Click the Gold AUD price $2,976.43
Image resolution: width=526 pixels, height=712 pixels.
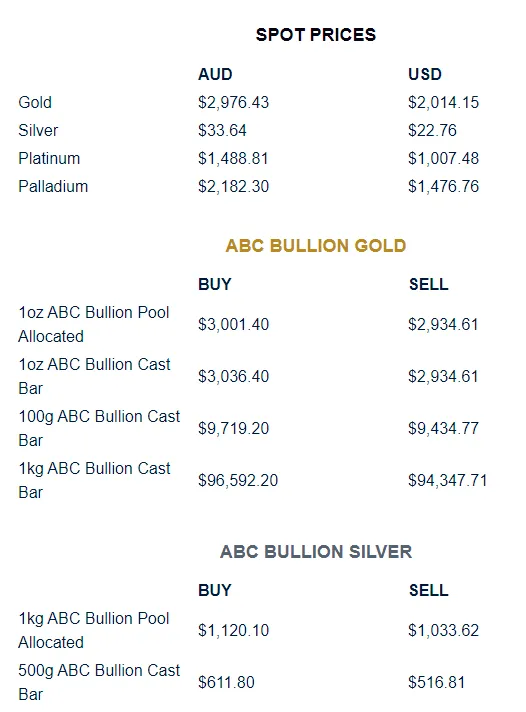(233, 103)
